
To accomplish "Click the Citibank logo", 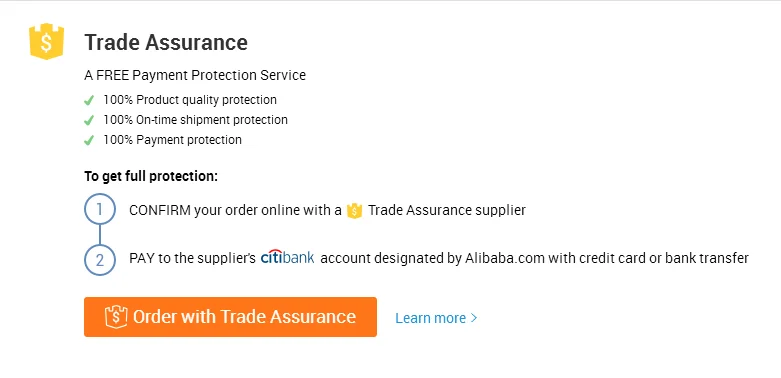I will click(287, 257).
